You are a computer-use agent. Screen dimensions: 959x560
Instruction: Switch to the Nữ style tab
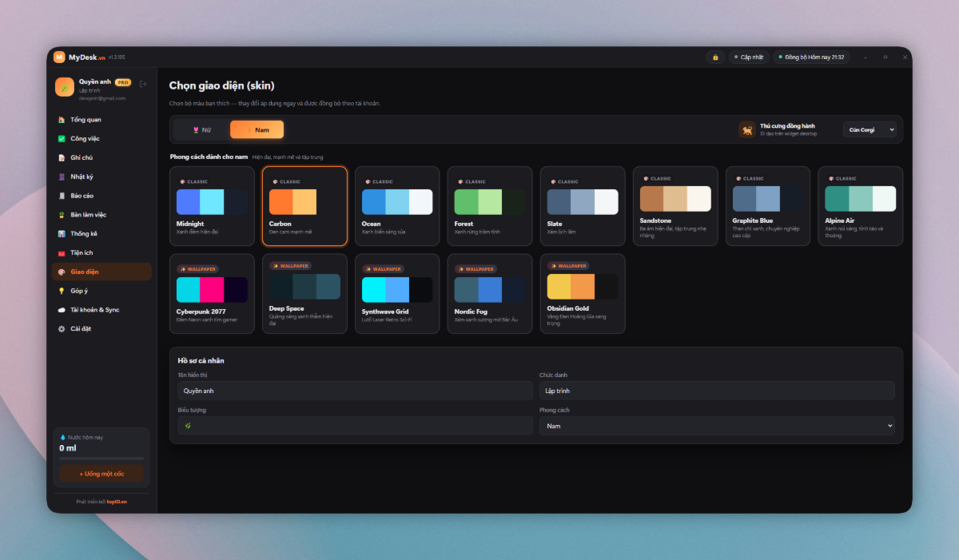coord(201,129)
